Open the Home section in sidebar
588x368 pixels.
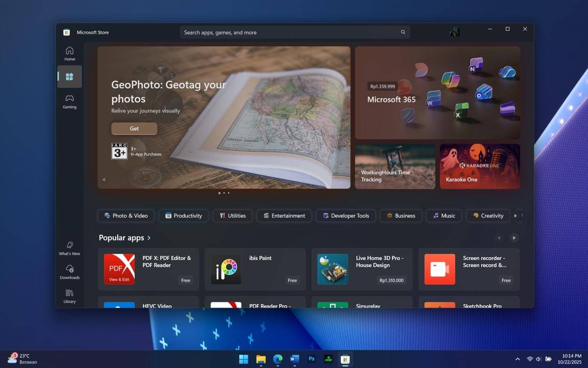[x=70, y=53]
